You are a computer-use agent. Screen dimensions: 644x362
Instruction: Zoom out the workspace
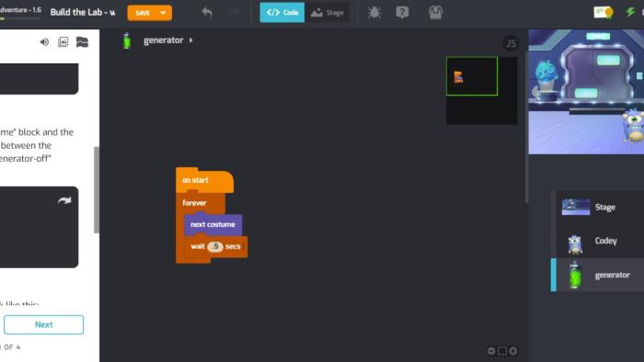[x=491, y=351]
